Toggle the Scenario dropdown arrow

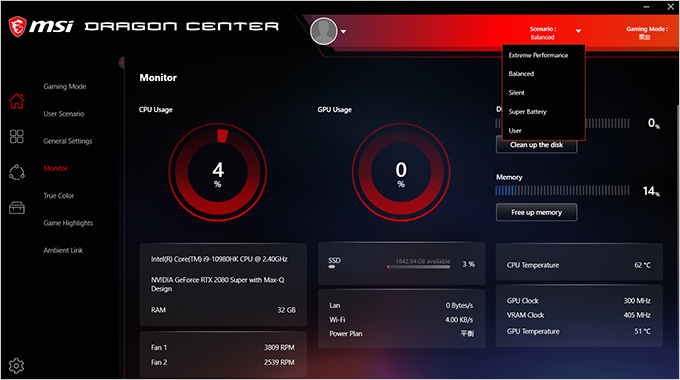(578, 31)
